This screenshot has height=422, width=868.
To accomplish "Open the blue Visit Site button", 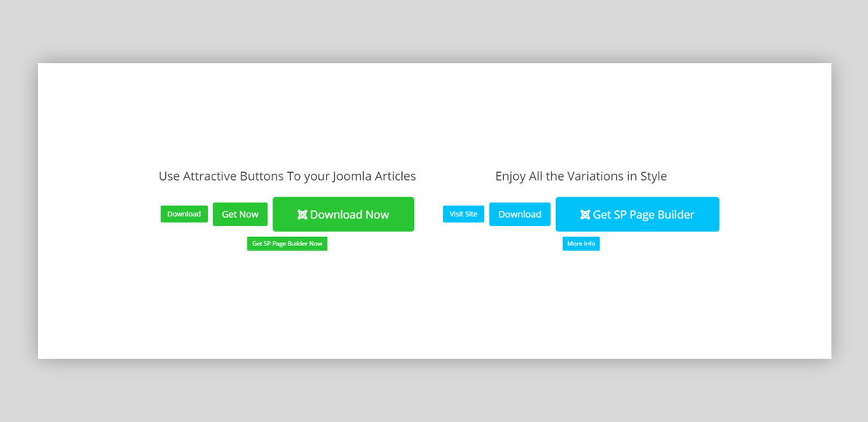I will click(x=463, y=214).
